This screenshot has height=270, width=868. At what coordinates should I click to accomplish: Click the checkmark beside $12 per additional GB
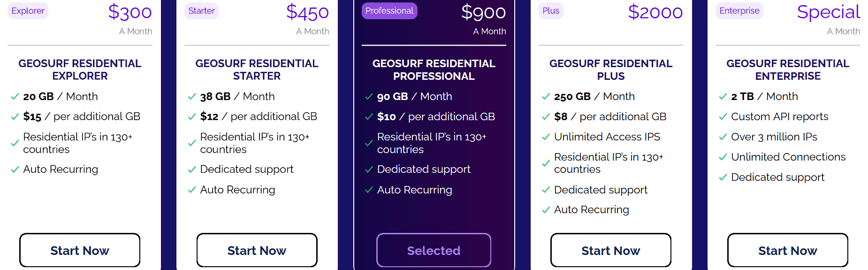(x=192, y=117)
